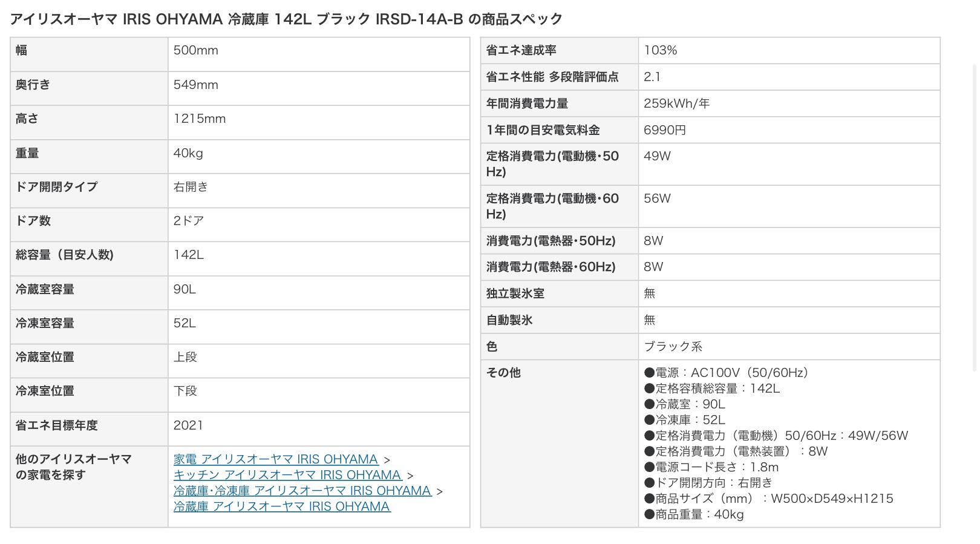
Task: Click the ドア数 row label
Action: point(33,221)
